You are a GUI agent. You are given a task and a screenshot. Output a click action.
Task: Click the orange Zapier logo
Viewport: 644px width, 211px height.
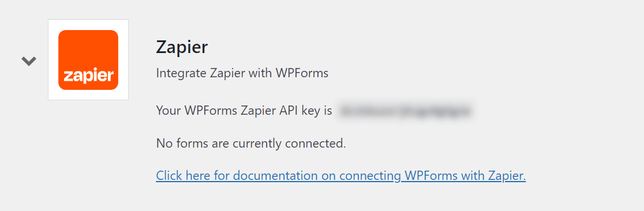point(88,60)
